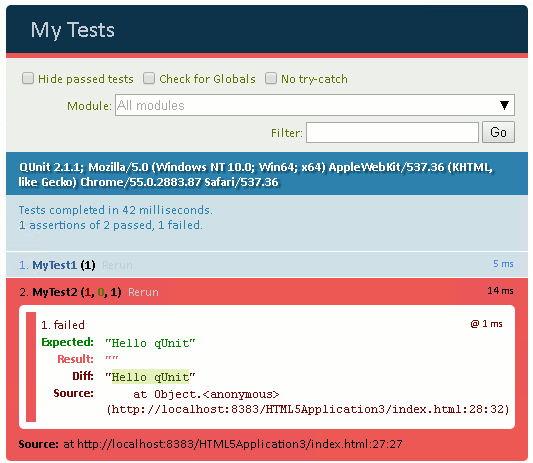The image size is (533, 463).
Task: Click the 'Filter:' label
Action: pyautogui.click(x=287, y=133)
